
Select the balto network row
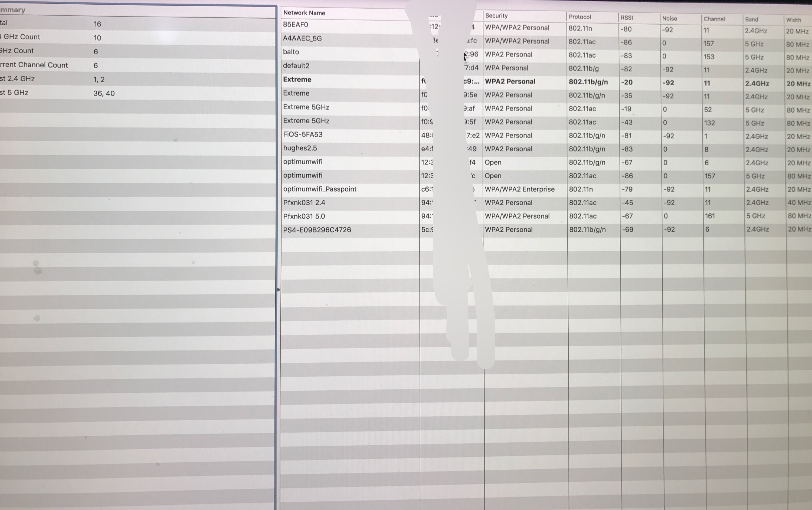pyautogui.click(x=291, y=52)
